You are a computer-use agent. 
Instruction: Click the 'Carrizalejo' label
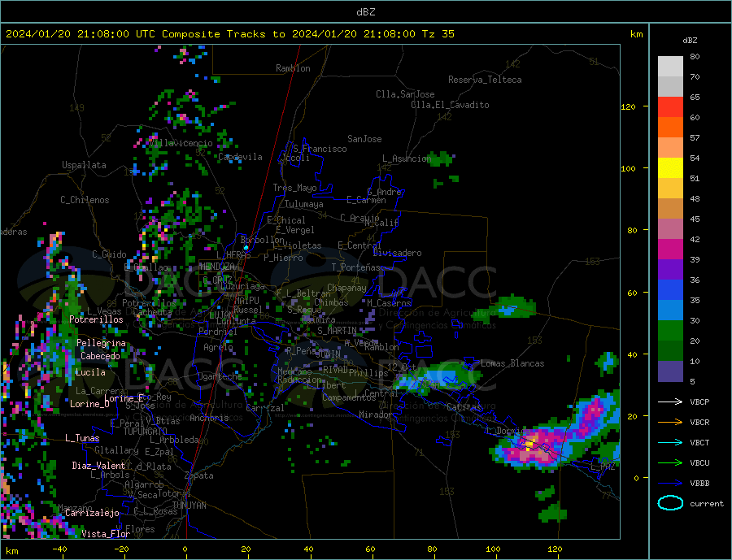pos(92,513)
